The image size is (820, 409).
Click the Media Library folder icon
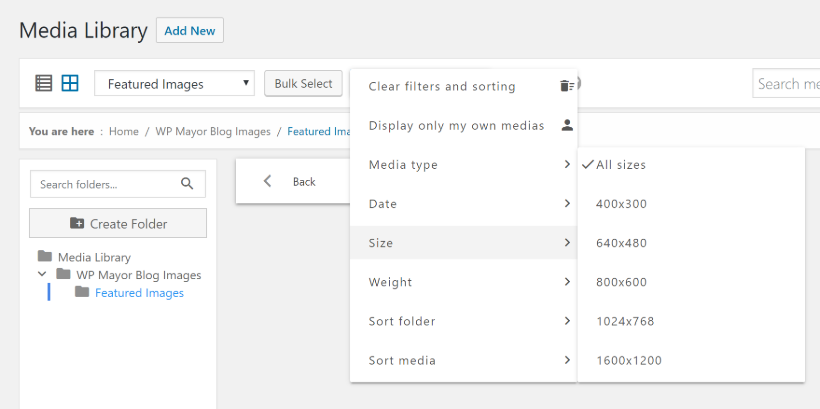[x=45, y=256]
